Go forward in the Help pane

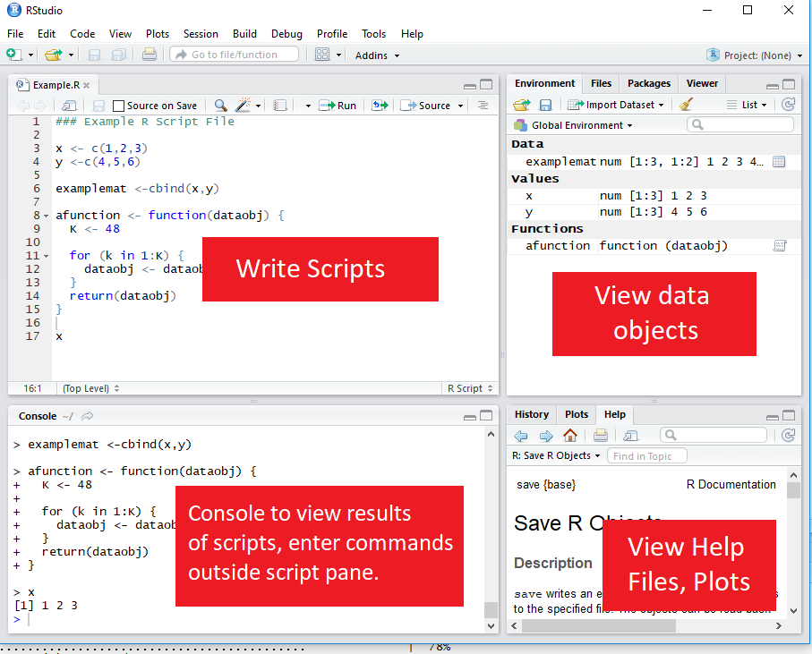tap(546, 436)
